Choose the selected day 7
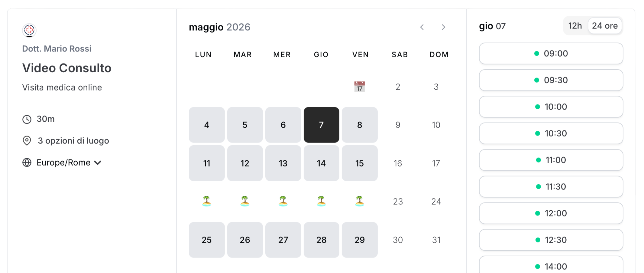This screenshot has height=273, width=644. [321, 125]
